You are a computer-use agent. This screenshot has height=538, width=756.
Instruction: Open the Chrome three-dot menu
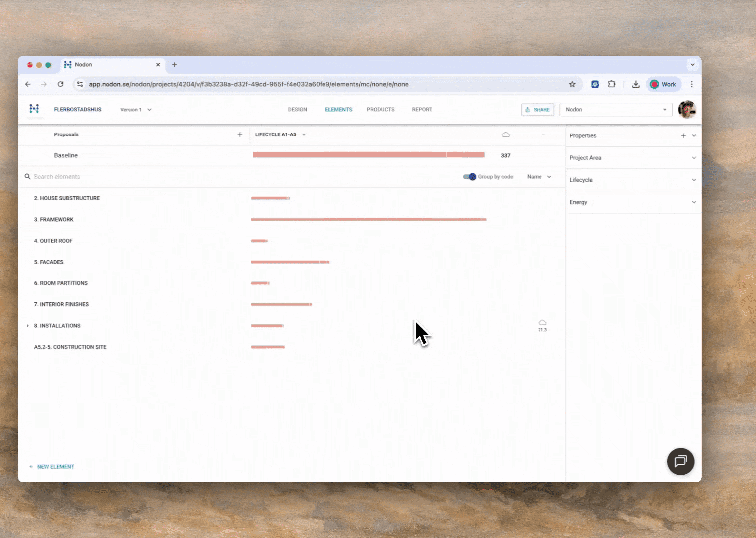pos(691,84)
